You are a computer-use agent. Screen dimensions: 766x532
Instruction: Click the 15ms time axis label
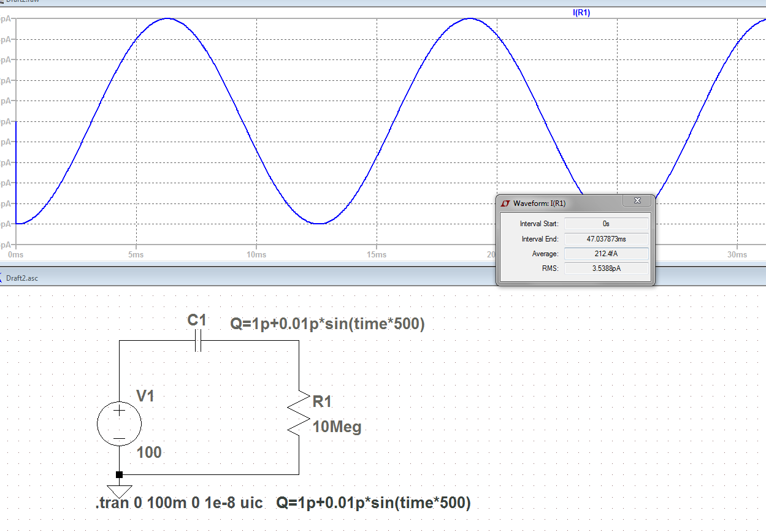coord(376,254)
